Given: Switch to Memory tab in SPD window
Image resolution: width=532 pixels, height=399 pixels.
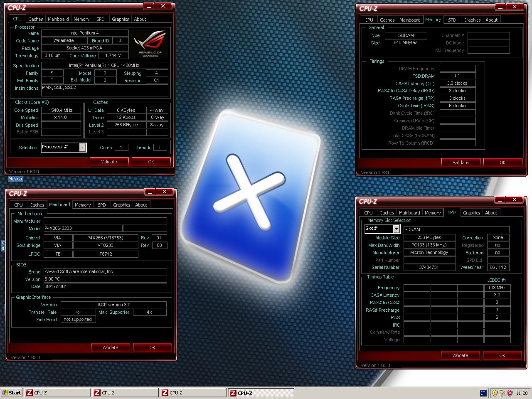Looking at the screenshot, I should pyautogui.click(x=433, y=213).
